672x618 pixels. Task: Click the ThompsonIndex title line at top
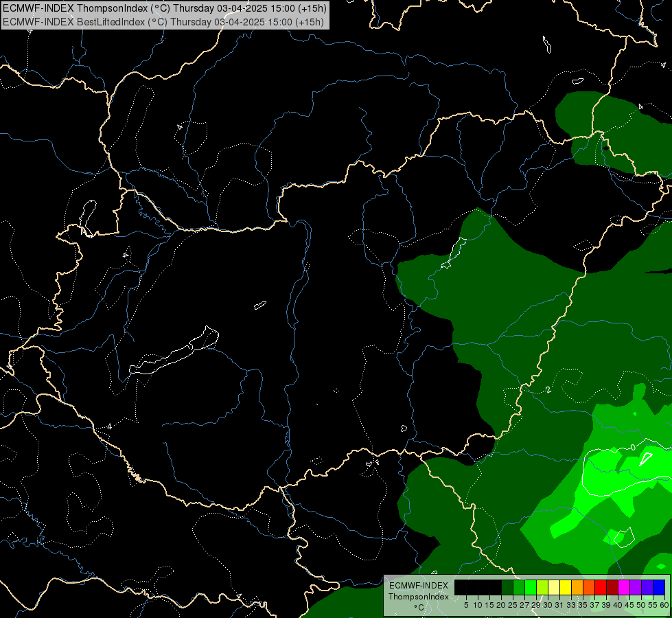165,8
